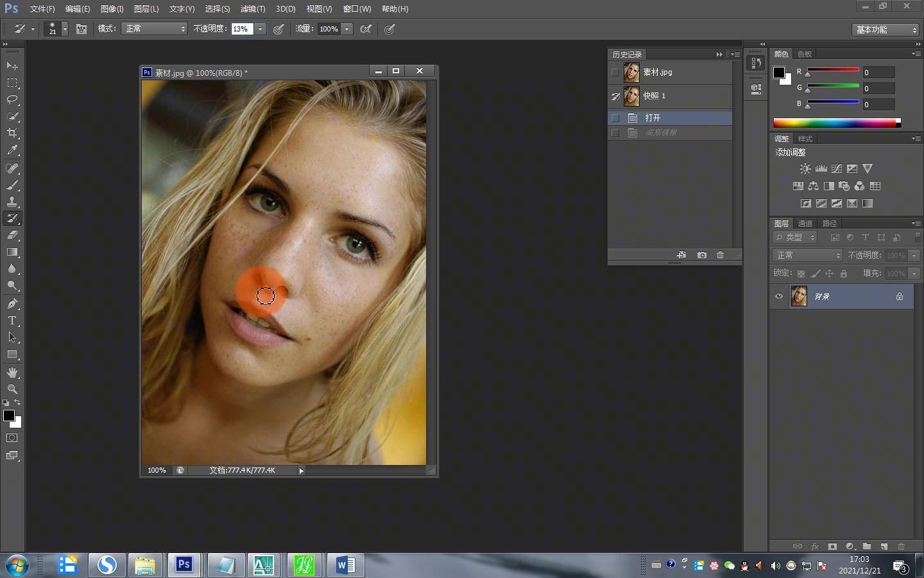Viewport: 924px width, 578px height.
Task: Expand the layer blend mode dropdown
Action: tap(807, 256)
